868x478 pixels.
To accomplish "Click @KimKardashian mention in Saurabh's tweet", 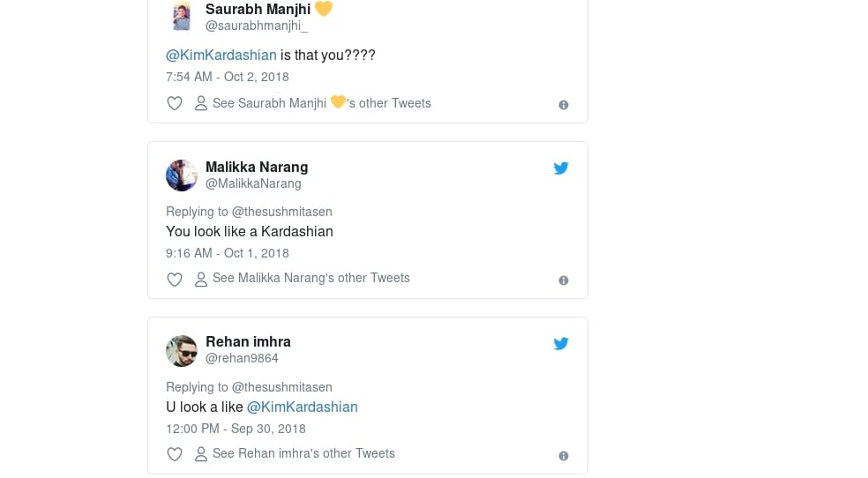I will (221, 55).
